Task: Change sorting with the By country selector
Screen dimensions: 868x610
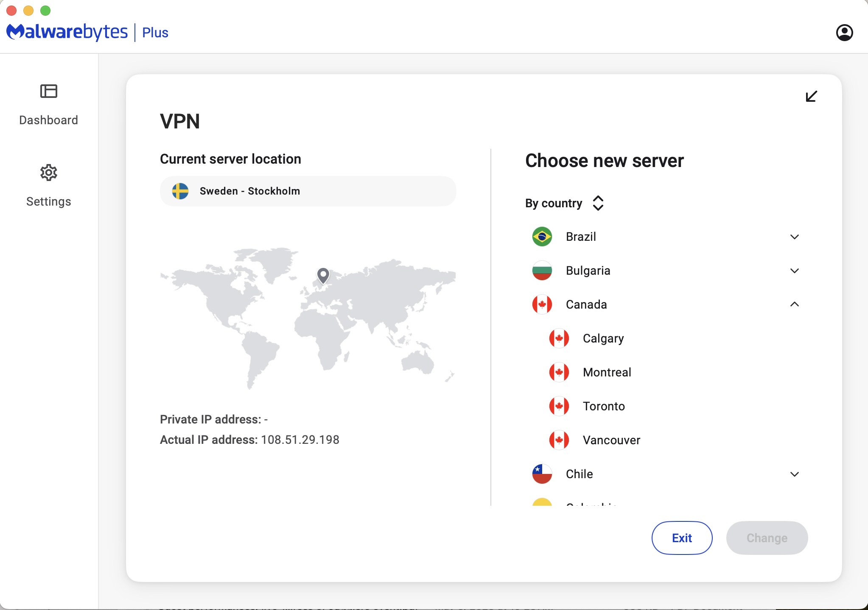Action: pyautogui.click(x=597, y=203)
